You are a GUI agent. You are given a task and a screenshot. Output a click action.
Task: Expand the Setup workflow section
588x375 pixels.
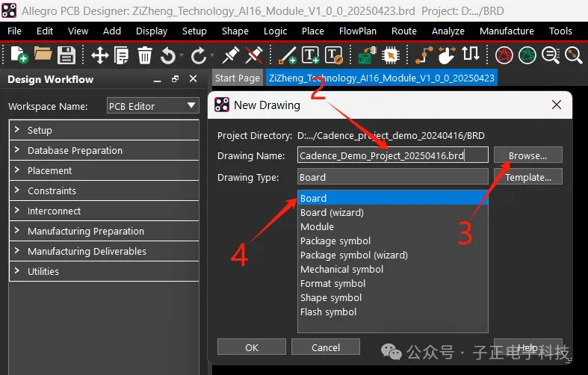pyautogui.click(x=104, y=130)
